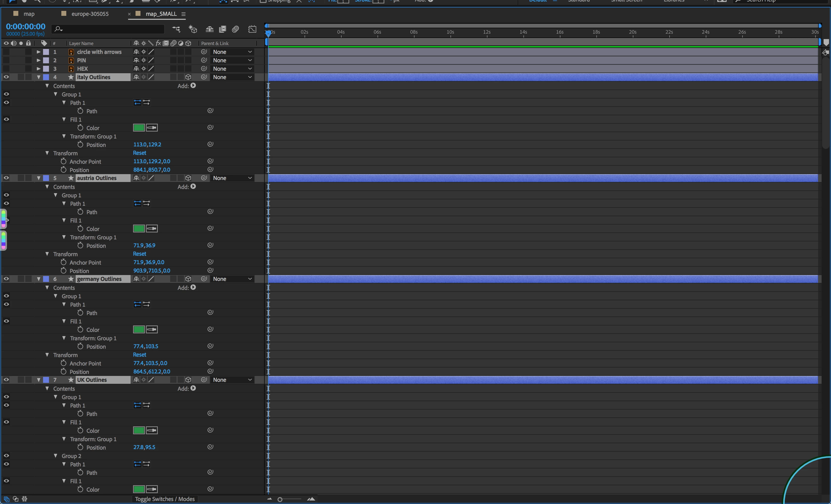The width and height of the screenshot is (831, 504).
Task: Open italy Outlines Fill 1 color swatch
Action: pos(138,128)
